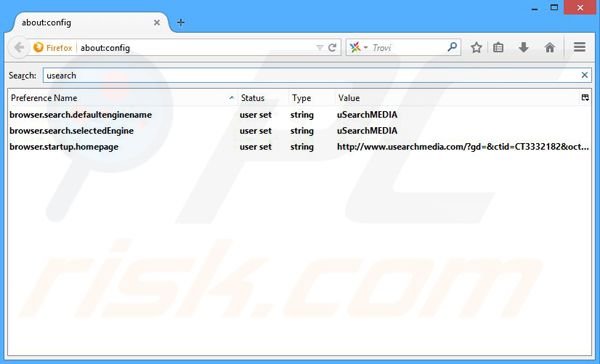Click the Firefox identity icon in address bar
Image resolution: width=600 pixels, height=364 pixels.
38,47
